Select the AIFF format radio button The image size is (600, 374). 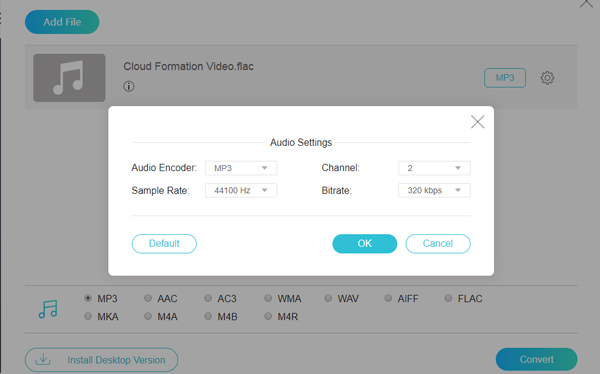tap(388, 298)
